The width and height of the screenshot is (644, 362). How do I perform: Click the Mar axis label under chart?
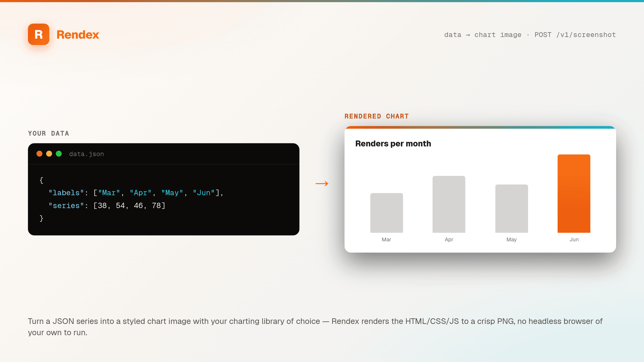[x=386, y=239]
